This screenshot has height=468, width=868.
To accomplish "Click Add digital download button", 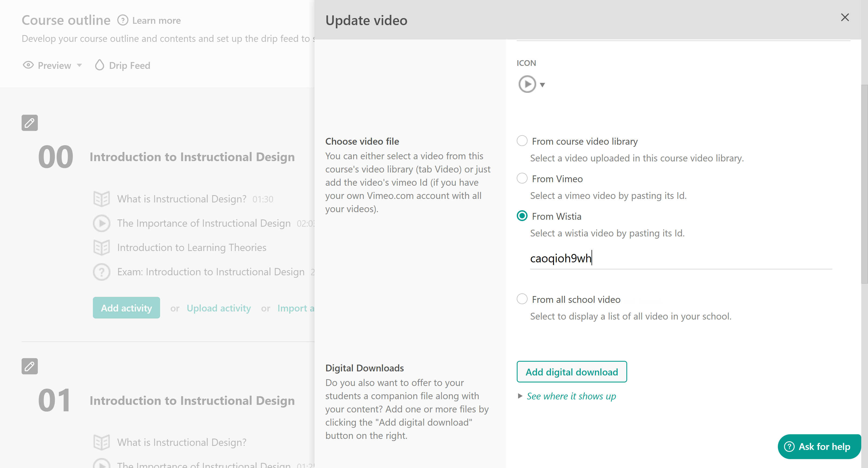I will [x=572, y=372].
